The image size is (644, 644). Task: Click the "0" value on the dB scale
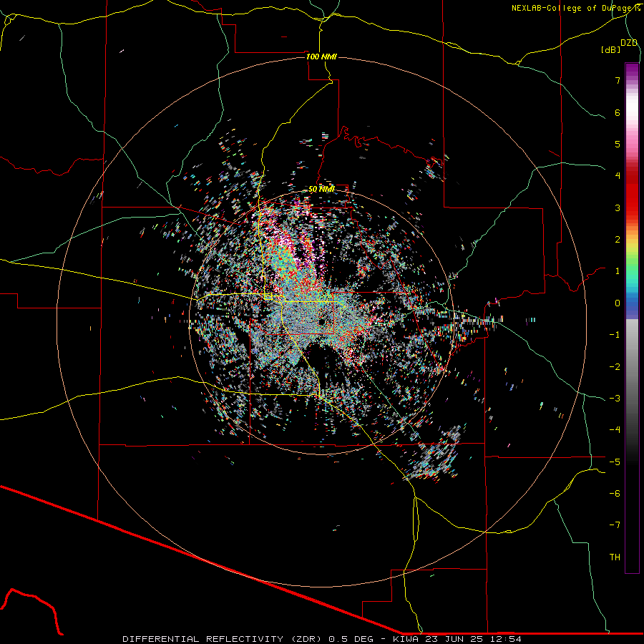[x=618, y=303]
